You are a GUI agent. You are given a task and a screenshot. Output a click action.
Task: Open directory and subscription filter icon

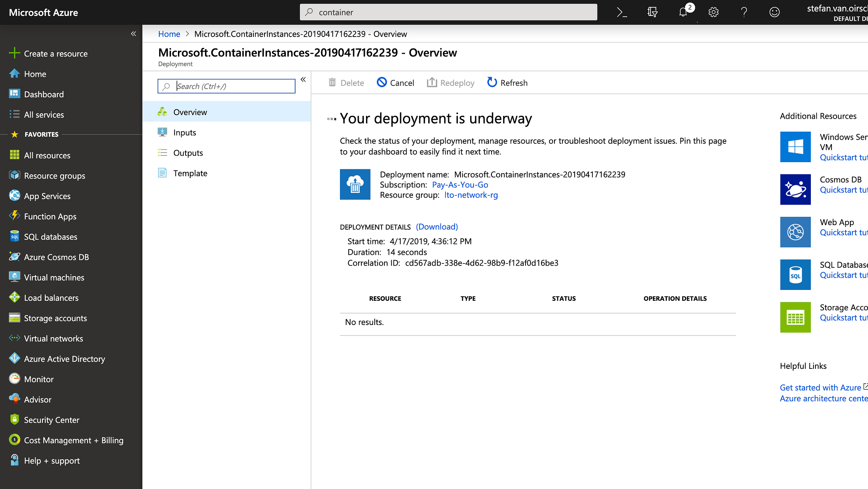(x=652, y=12)
